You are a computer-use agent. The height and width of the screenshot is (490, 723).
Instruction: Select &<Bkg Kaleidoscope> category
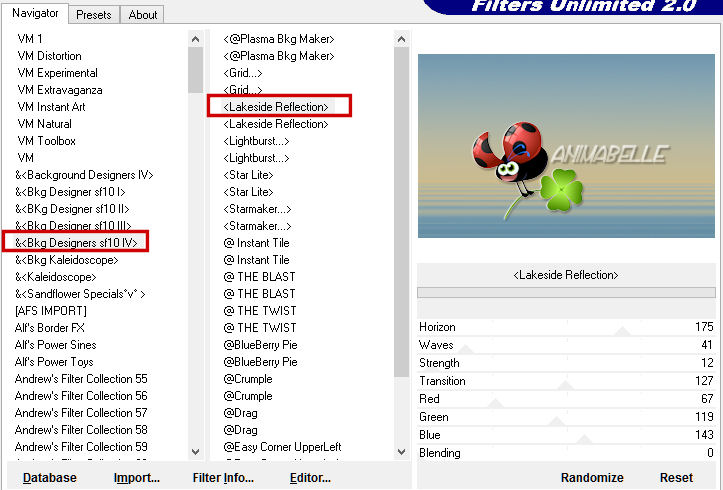point(66,260)
